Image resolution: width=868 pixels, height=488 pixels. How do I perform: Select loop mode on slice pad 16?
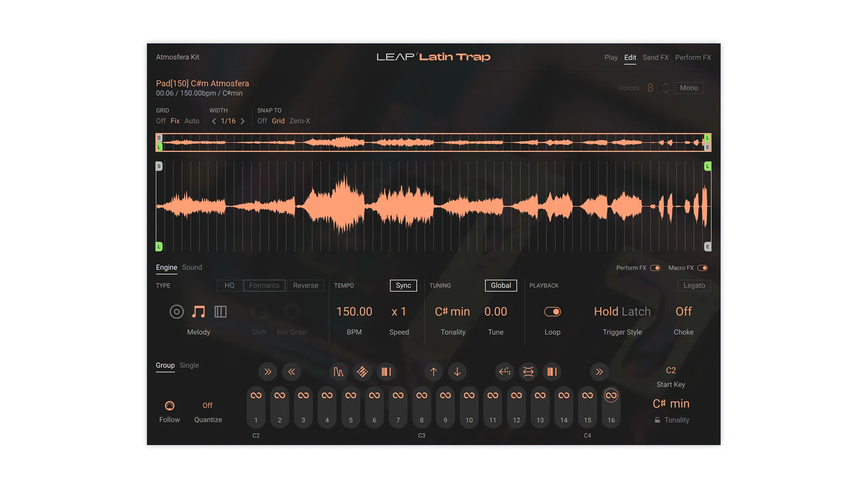[611, 394]
